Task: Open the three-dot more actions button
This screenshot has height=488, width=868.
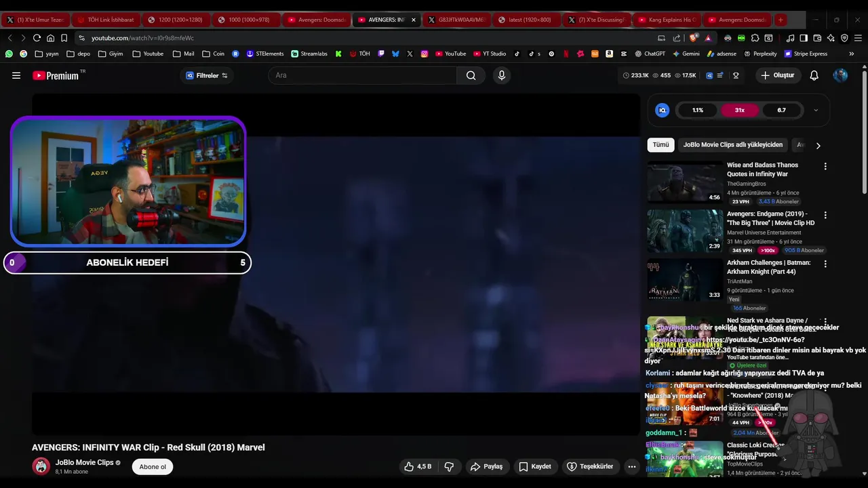Action: click(632, 466)
